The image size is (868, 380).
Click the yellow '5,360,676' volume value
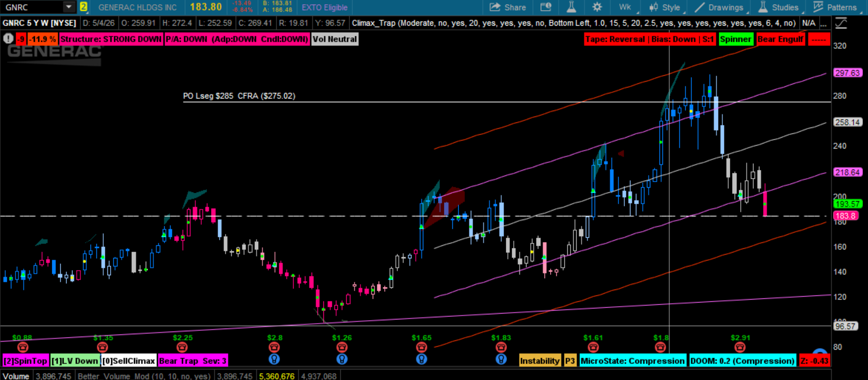click(277, 376)
